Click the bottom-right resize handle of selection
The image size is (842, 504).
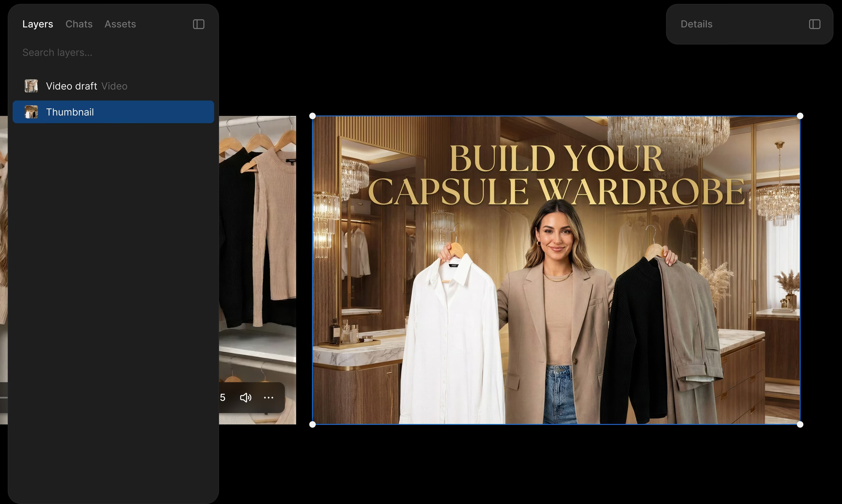point(800,424)
